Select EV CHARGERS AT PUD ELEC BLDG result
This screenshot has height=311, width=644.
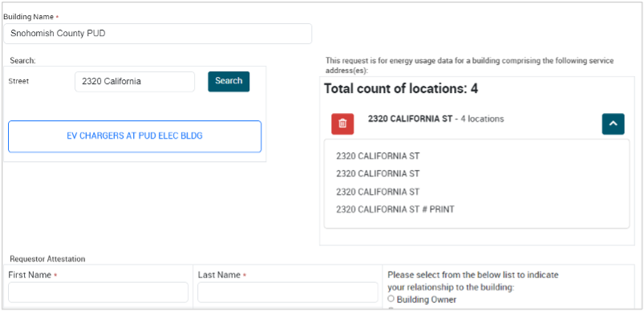click(135, 136)
